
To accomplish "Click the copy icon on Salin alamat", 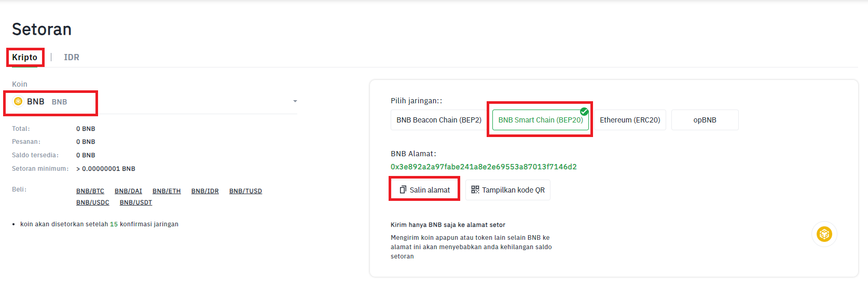I will 403,189.
